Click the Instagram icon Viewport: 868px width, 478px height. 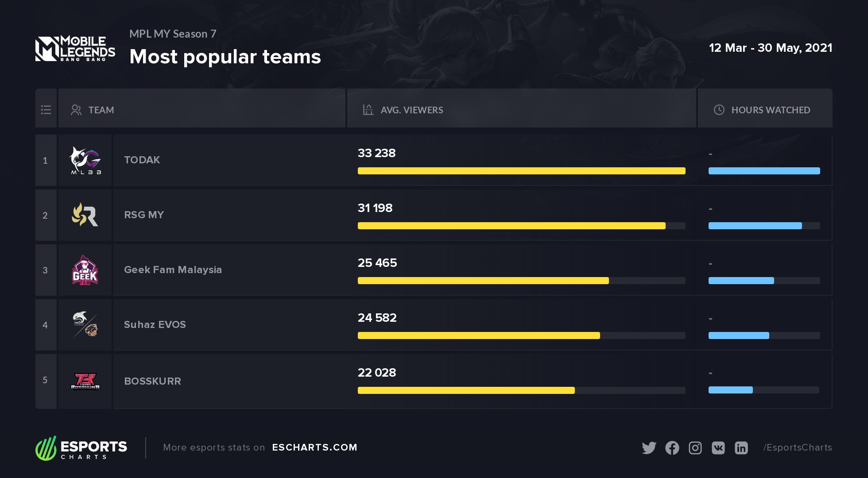click(x=695, y=448)
